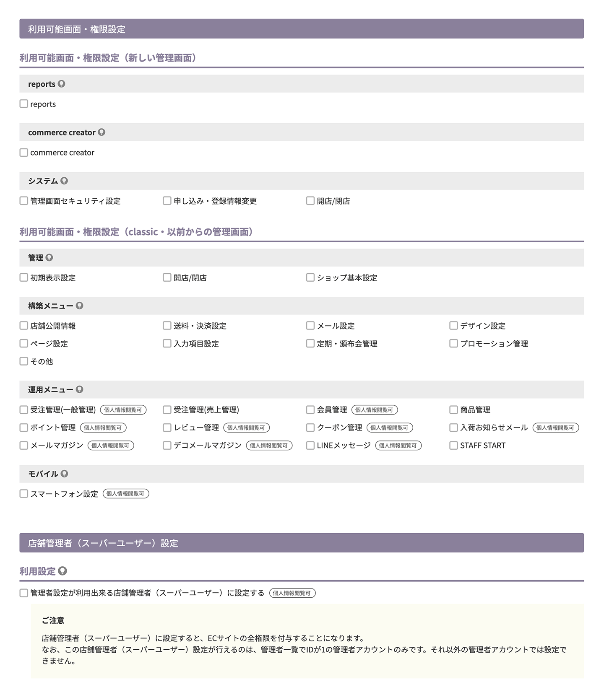Enable the 店舗管理者（スーパーユーザー）に設定する checkbox

[24, 593]
